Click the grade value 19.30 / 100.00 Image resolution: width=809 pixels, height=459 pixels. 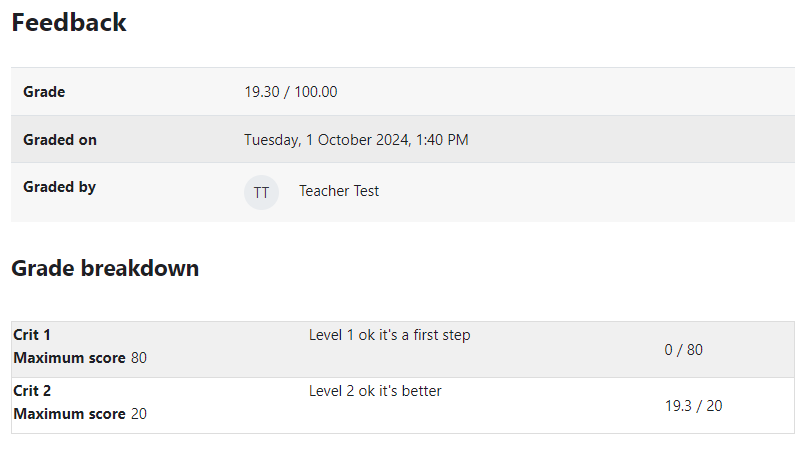pos(291,92)
